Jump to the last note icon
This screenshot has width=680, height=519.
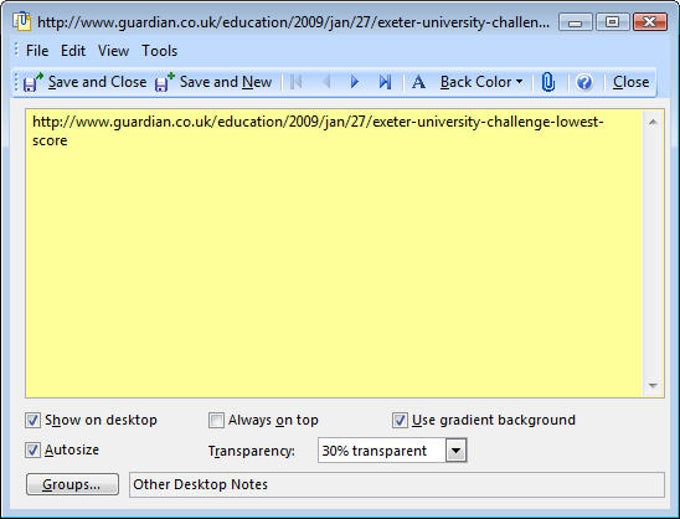click(385, 82)
